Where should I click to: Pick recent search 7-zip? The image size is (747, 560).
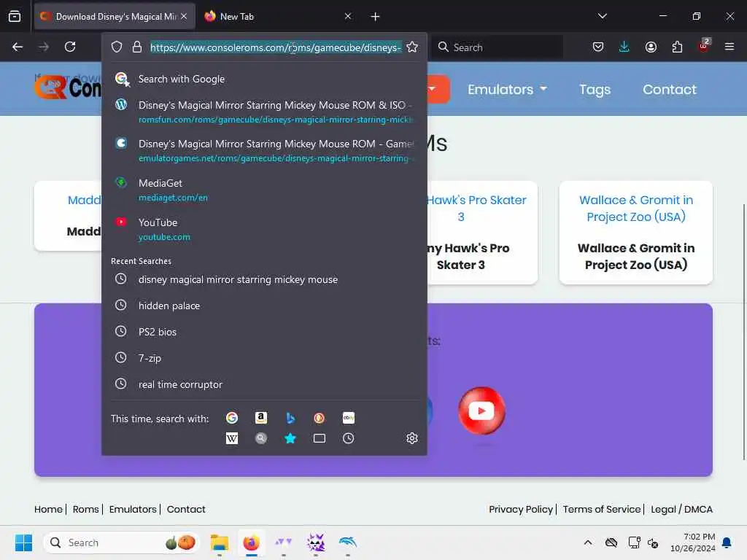coord(264,358)
